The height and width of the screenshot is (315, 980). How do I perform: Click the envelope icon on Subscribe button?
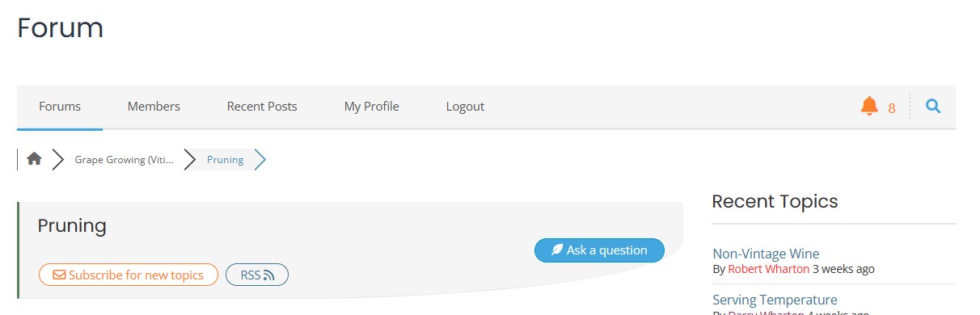click(59, 275)
